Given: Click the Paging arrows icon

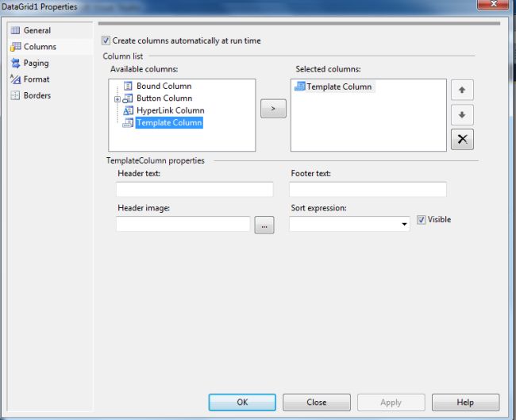Looking at the screenshot, I should 15,63.
